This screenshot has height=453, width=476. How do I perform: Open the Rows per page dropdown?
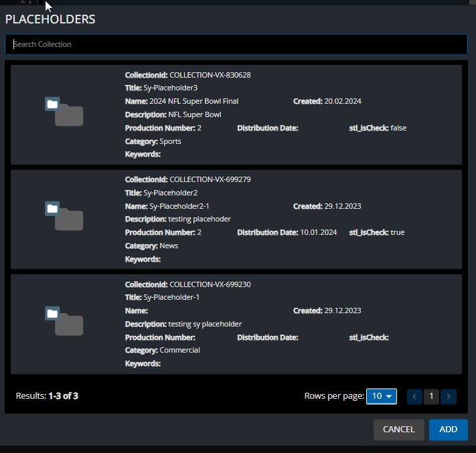[382, 396]
